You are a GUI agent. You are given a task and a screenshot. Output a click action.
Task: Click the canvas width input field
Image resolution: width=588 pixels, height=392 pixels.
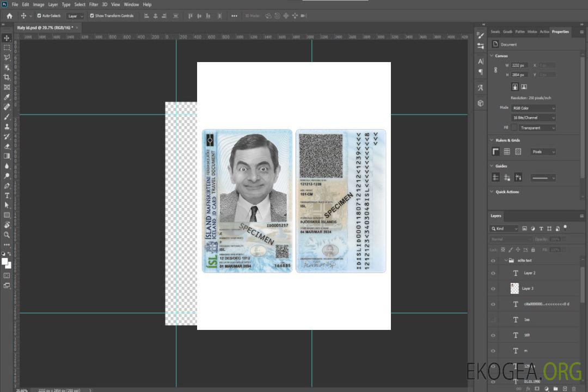coord(519,65)
